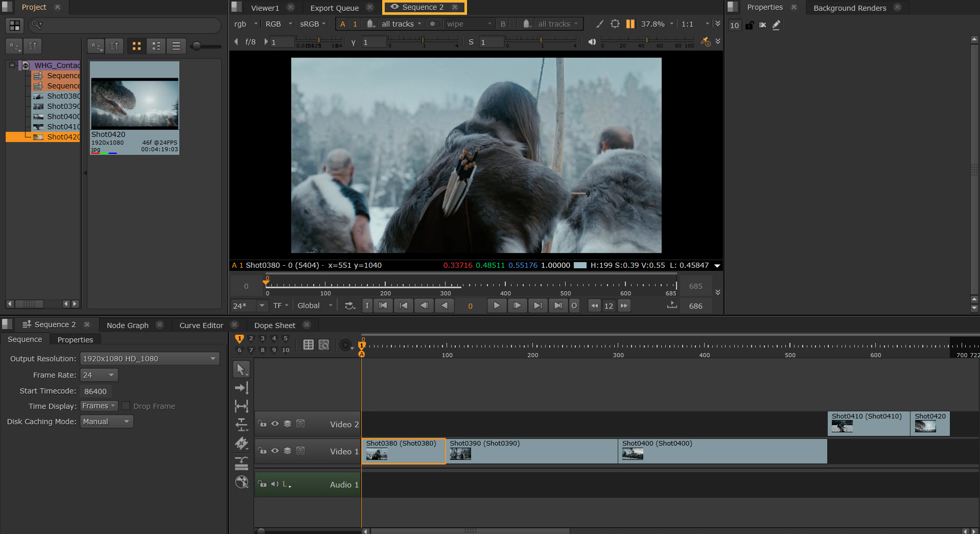Open the Disk Caching Mode dropdown
980x534 pixels.
point(107,422)
